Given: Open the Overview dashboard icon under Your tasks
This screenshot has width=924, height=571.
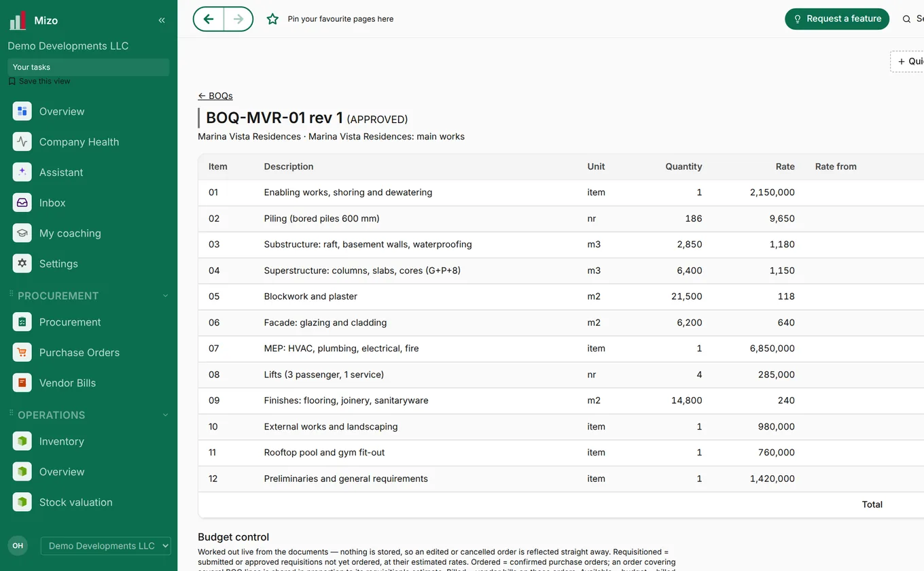Looking at the screenshot, I should tap(22, 111).
